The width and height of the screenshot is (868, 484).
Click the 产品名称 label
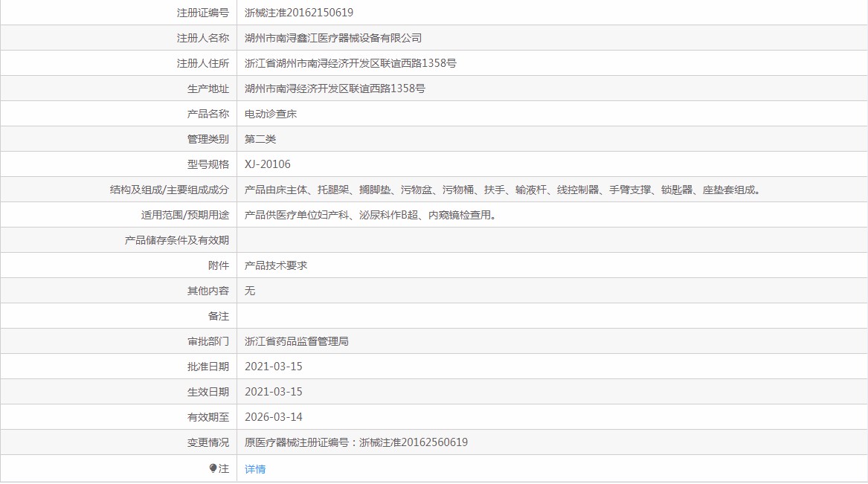click(x=208, y=114)
